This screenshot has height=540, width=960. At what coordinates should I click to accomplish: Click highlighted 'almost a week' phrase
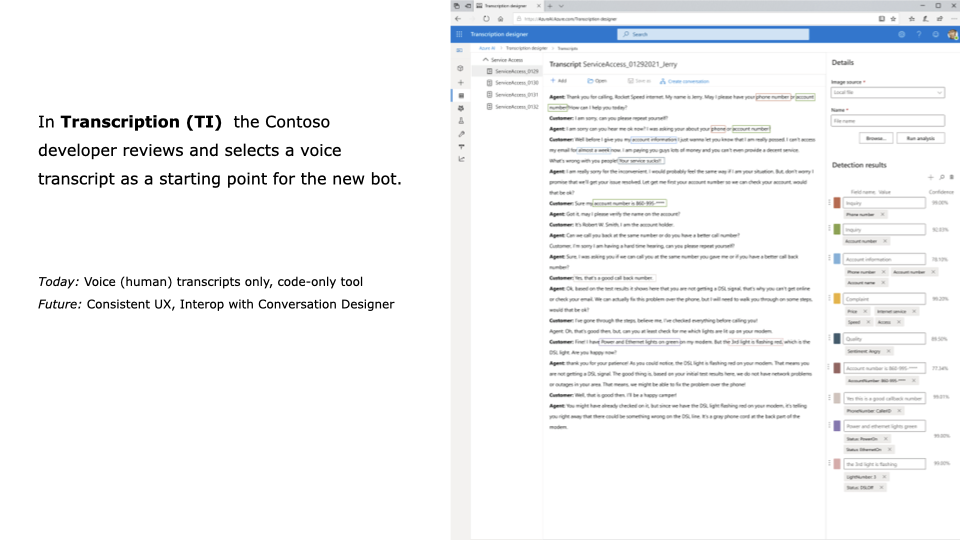pyautogui.click(x=594, y=150)
